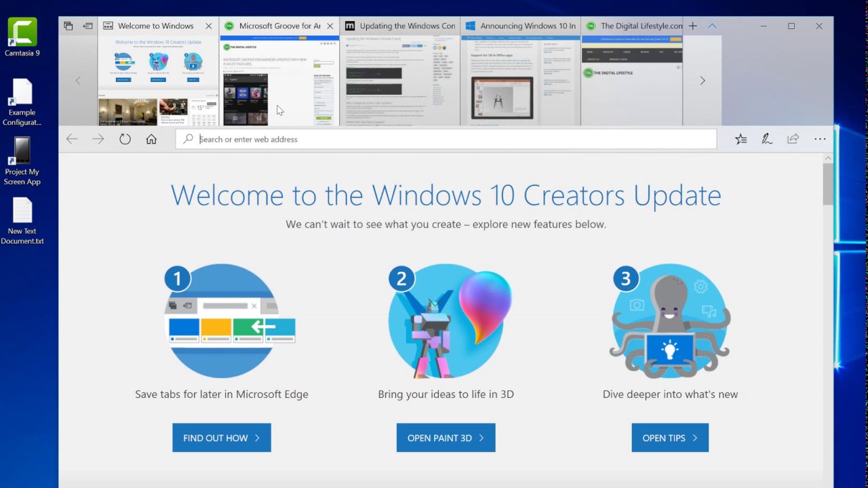Click Welcome to Windows tab preview thumbnail
Image resolution: width=868 pixels, height=488 pixels.
pos(159,81)
